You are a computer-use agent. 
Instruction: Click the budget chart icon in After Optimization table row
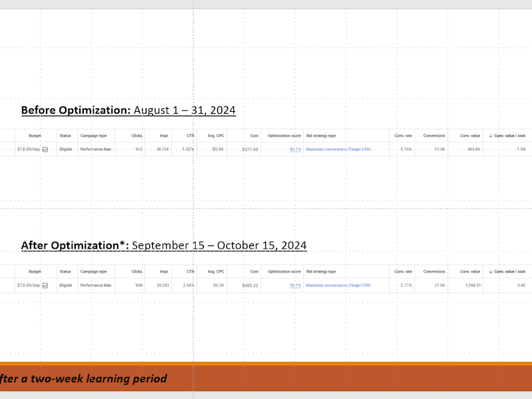(x=45, y=285)
